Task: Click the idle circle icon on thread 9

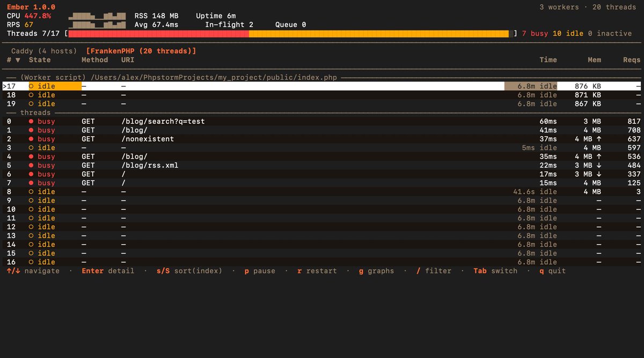Action: [x=31, y=200]
